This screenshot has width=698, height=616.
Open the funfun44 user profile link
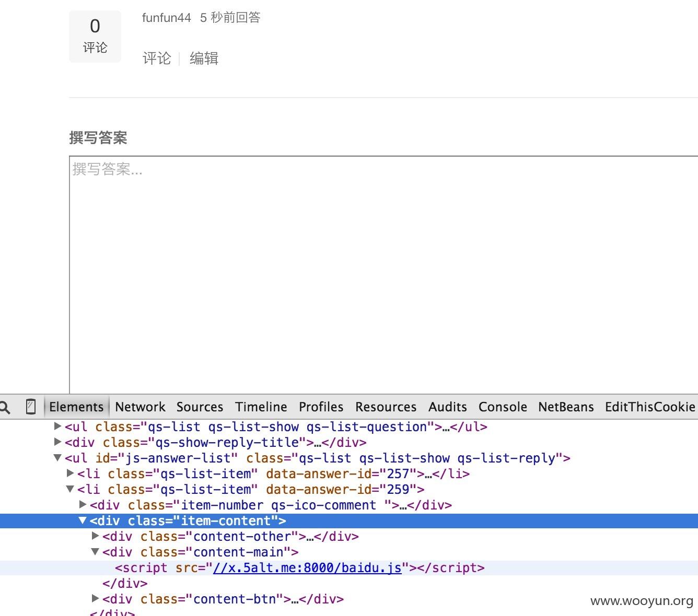click(x=167, y=18)
